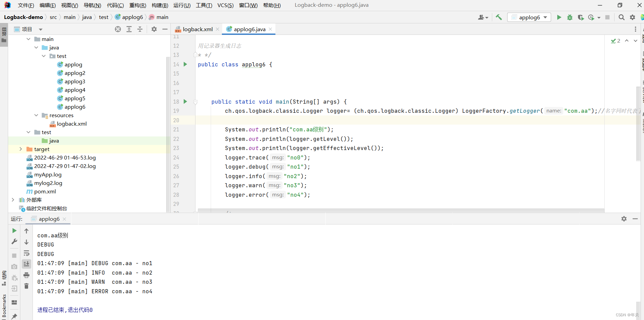Toggle soft-wrap in console output
This screenshot has width=644, height=320.
[x=26, y=253]
